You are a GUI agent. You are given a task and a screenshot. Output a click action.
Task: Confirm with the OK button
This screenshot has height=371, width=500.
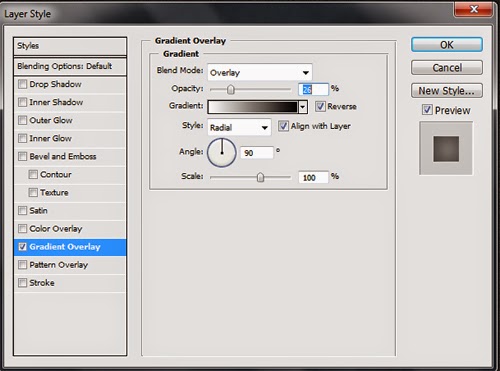click(x=447, y=45)
